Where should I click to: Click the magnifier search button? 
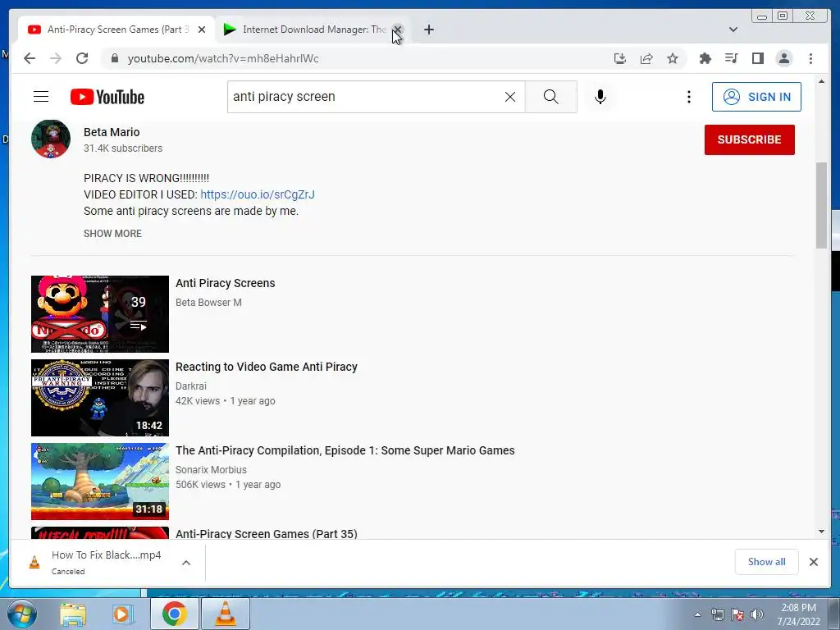pos(550,97)
